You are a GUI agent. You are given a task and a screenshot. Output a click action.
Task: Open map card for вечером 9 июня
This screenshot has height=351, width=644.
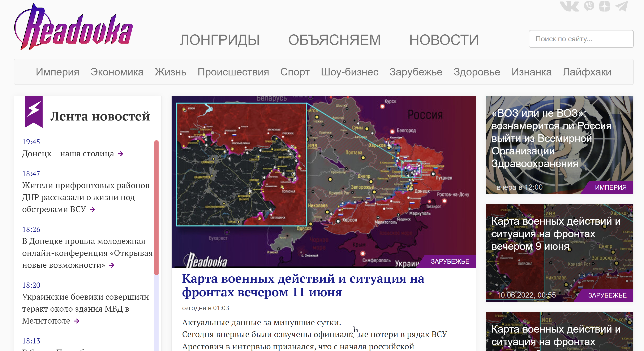559,253
